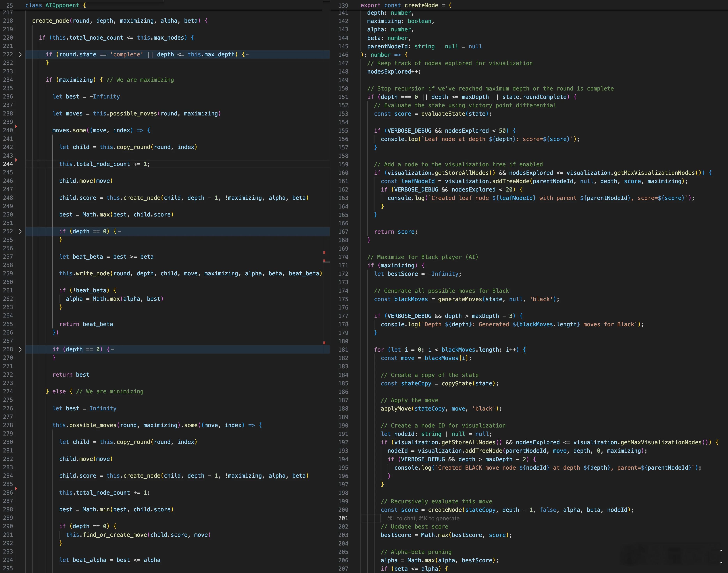The height and width of the screenshot is (573, 728).
Task: Click 'nodesExplored++;' on line 148
Action: click(x=394, y=71)
